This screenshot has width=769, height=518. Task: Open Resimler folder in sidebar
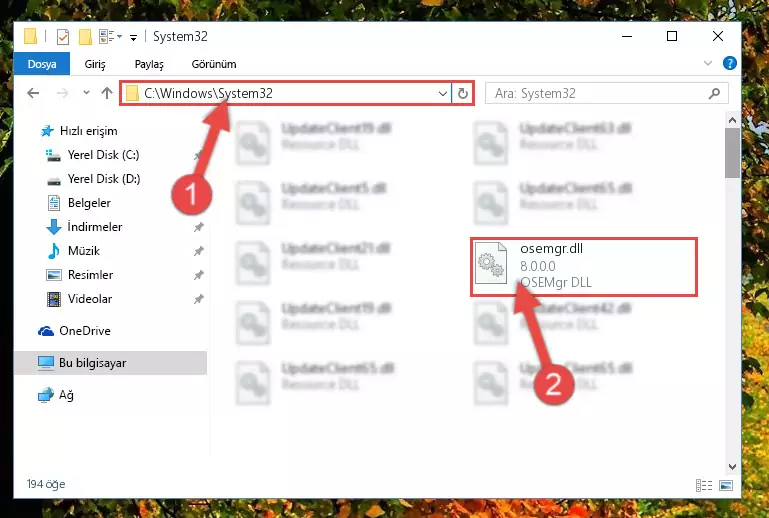point(90,275)
